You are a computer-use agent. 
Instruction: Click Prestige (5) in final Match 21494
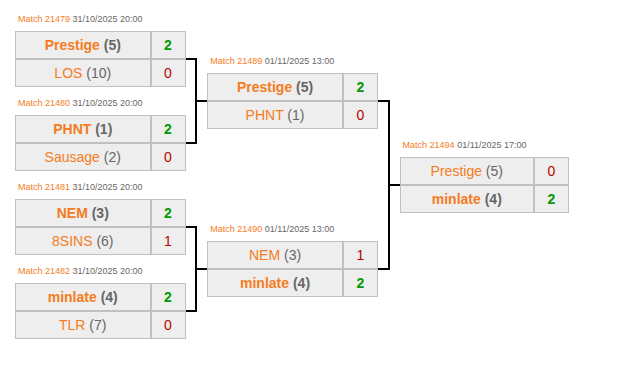(467, 171)
